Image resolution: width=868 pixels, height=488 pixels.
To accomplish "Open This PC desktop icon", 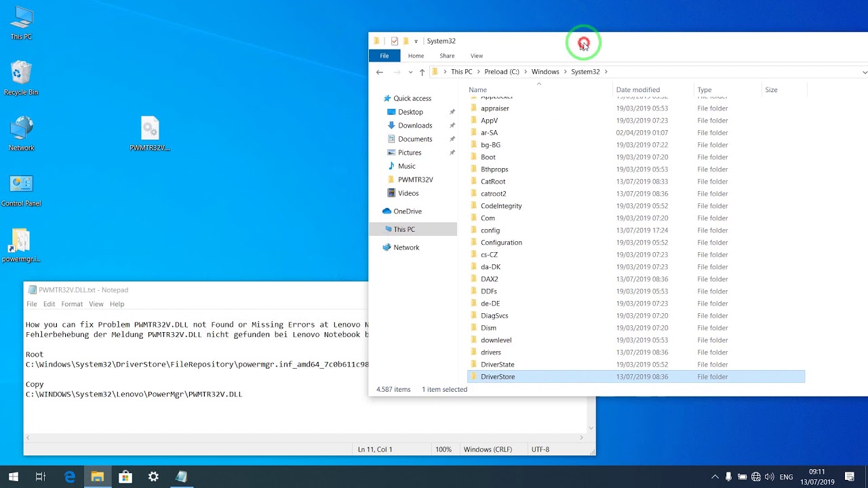I will [x=21, y=23].
